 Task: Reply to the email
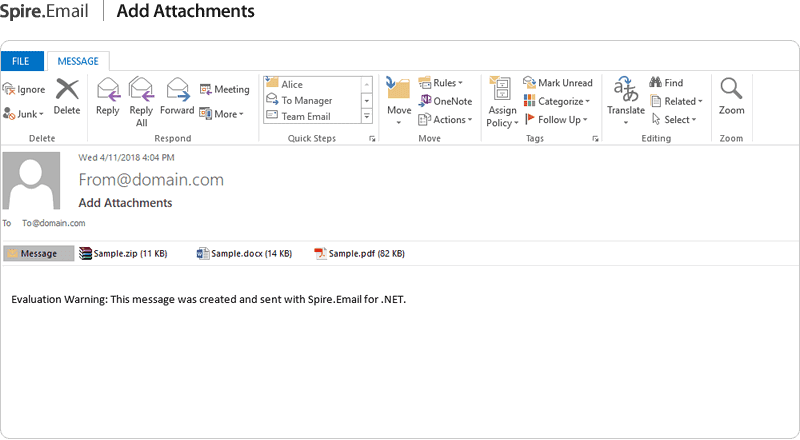(x=108, y=97)
